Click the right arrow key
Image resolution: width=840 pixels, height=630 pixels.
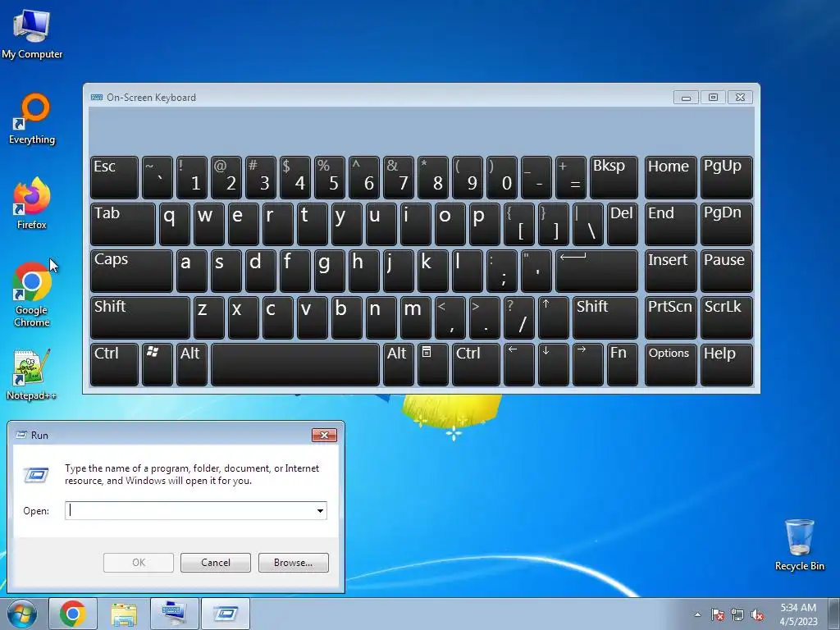(x=587, y=365)
